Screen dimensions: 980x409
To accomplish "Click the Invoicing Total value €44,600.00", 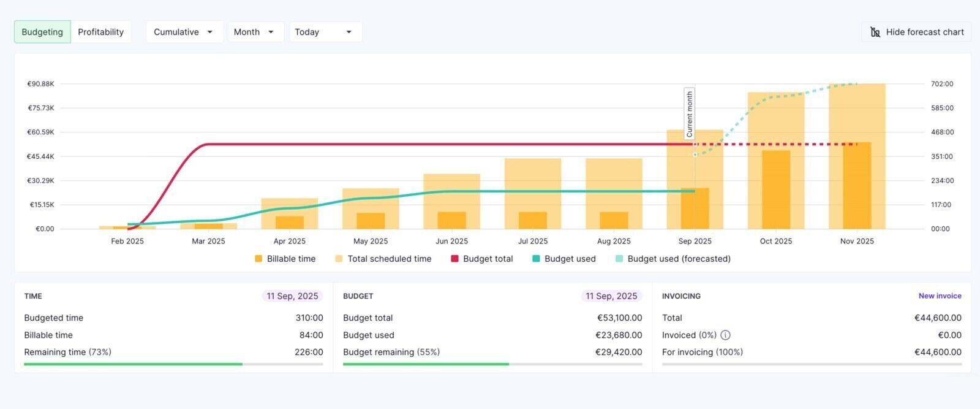I will click(x=938, y=318).
